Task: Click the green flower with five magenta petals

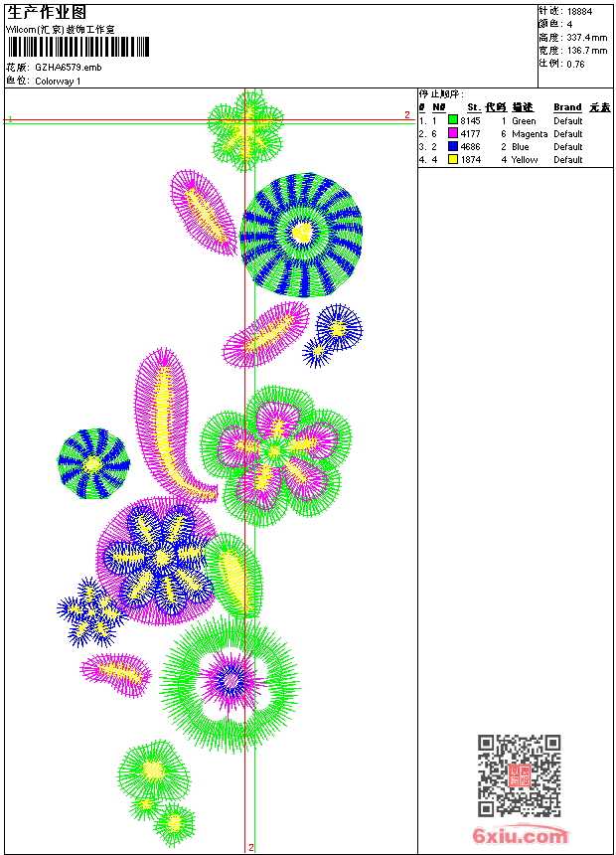Action: click(275, 455)
